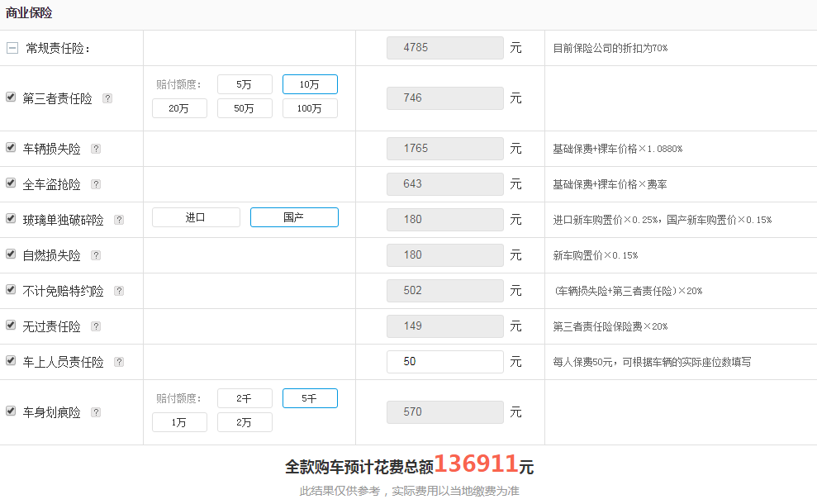817x504 pixels.
Task: Uncheck the 全车盗抢险 checkbox
Action: (11, 183)
